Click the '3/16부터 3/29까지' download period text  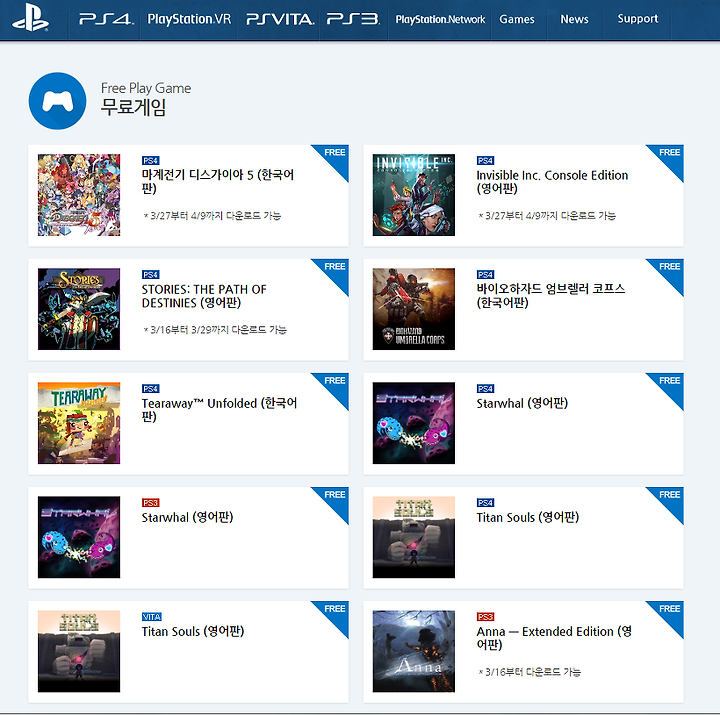(215, 330)
